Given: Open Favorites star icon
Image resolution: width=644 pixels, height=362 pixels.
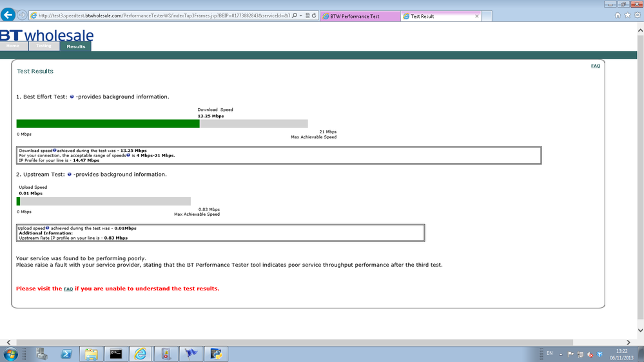Looking at the screenshot, I should 628,15.
